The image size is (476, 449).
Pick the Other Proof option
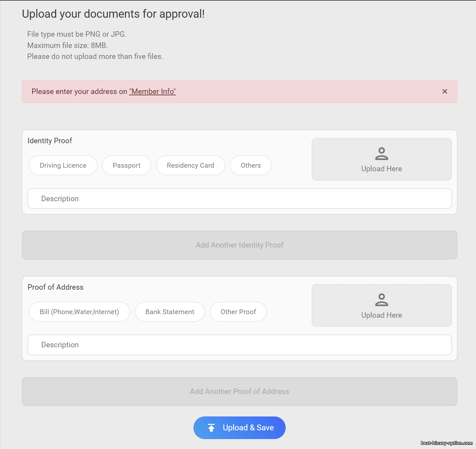(238, 312)
